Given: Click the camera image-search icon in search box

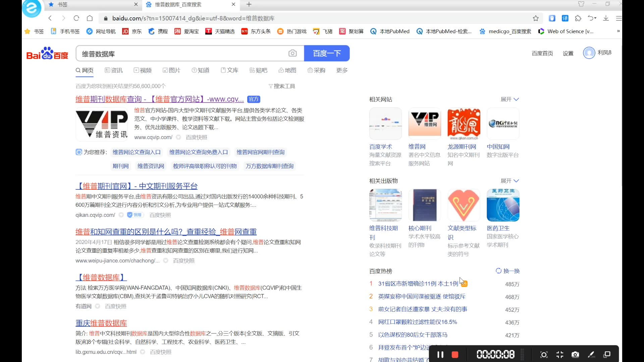Looking at the screenshot, I should (292, 53).
